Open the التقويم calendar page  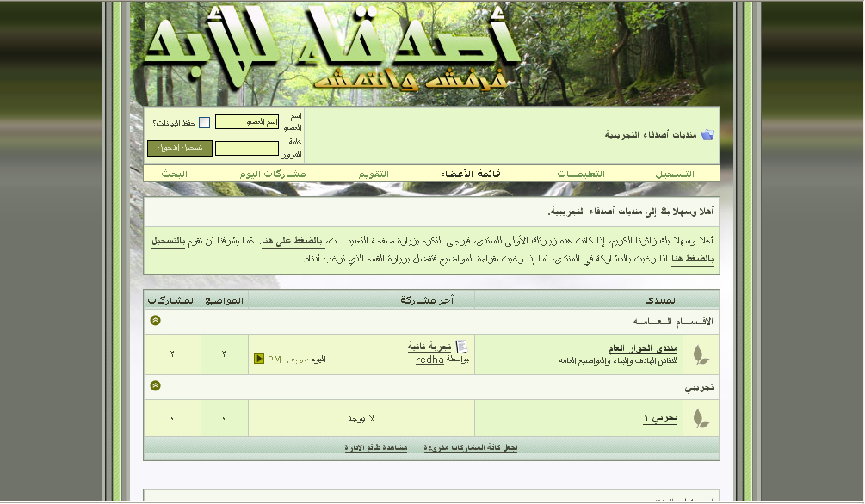coord(374,175)
